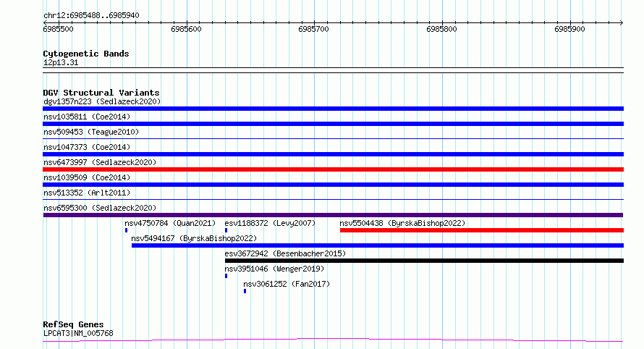Select blue bar below nsv1039509
644x349 pixels.
pos(333,185)
